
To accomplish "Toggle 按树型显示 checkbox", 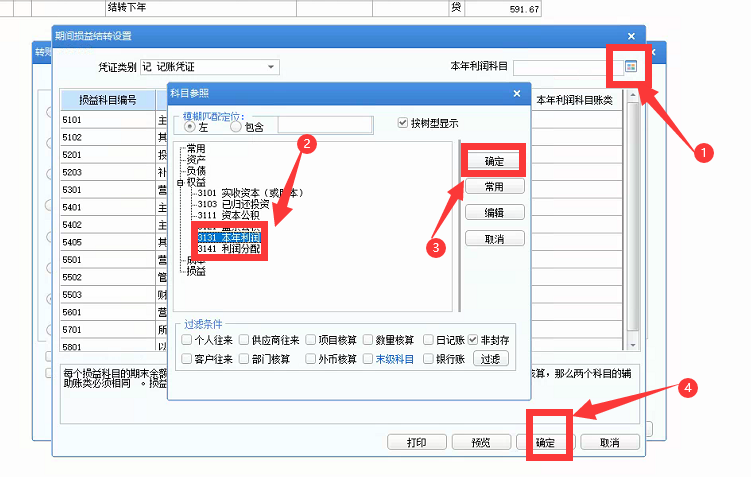I will tap(403, 123).
